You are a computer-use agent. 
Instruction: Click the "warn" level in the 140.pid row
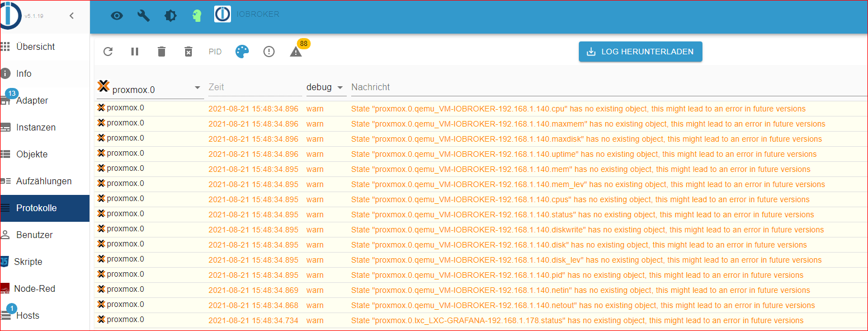click(315, 275)
